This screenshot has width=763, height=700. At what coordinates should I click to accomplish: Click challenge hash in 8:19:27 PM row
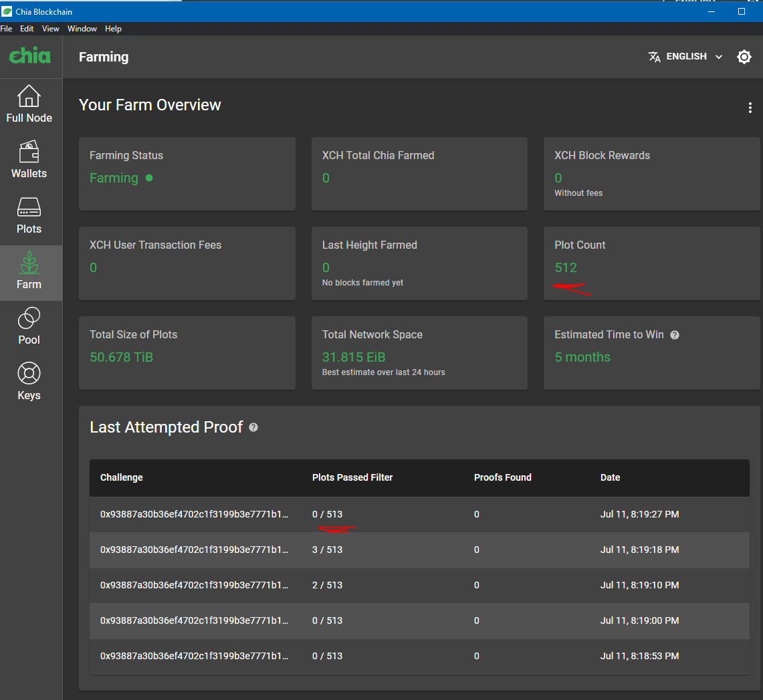click(194, 514)
